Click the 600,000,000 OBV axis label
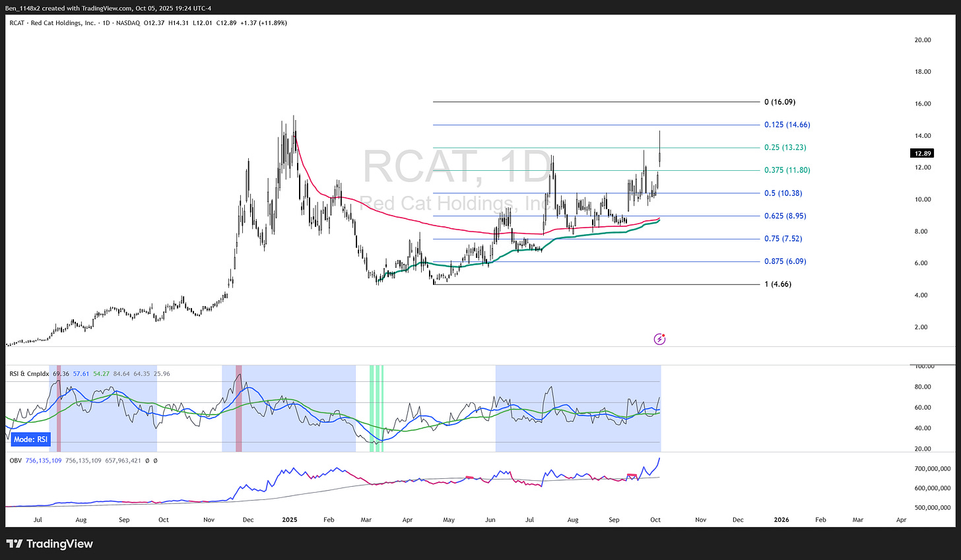961x560 pixels. pos(933,488)
